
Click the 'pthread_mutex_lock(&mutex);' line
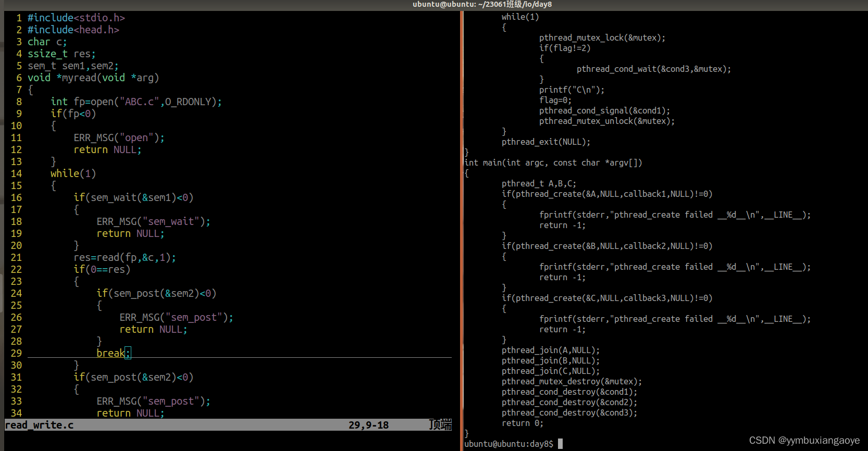point(602,37)
